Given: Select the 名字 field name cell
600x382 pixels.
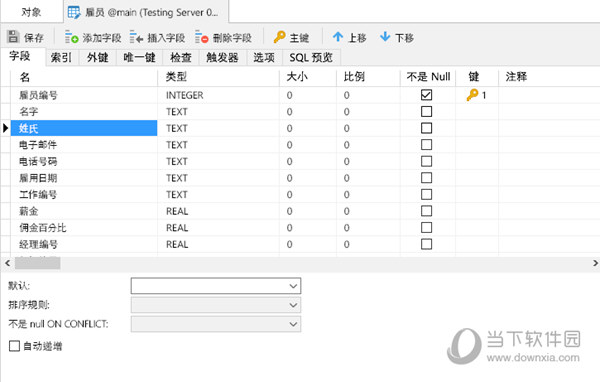Looking at the screenshot, I should [x=84, y=111].
